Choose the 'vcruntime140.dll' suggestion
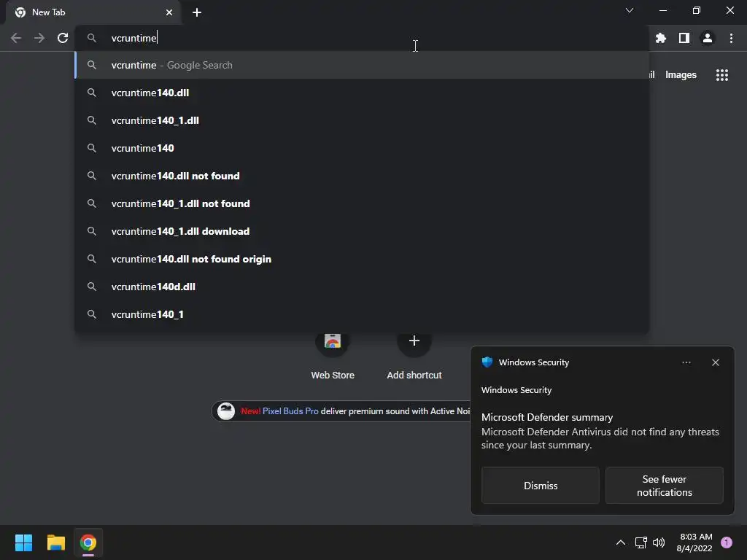The image size is (747, 560). point(362,93)
